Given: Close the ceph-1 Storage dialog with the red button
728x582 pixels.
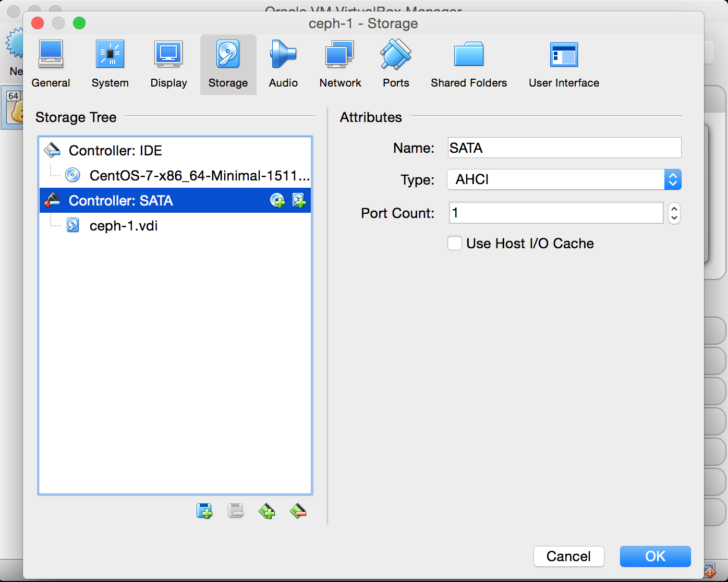Looking at the screenshot, I should click(38, 23).
